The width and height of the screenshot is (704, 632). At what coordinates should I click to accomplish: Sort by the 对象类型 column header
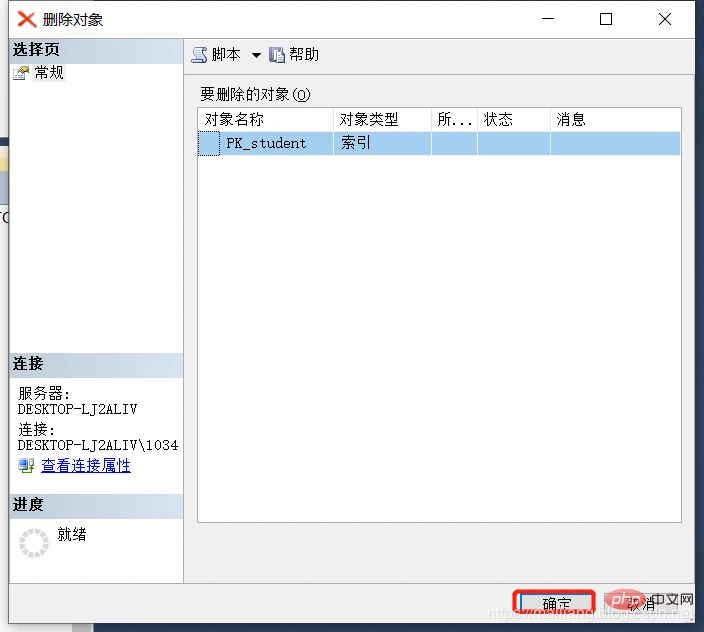click(x=382, y=119)
